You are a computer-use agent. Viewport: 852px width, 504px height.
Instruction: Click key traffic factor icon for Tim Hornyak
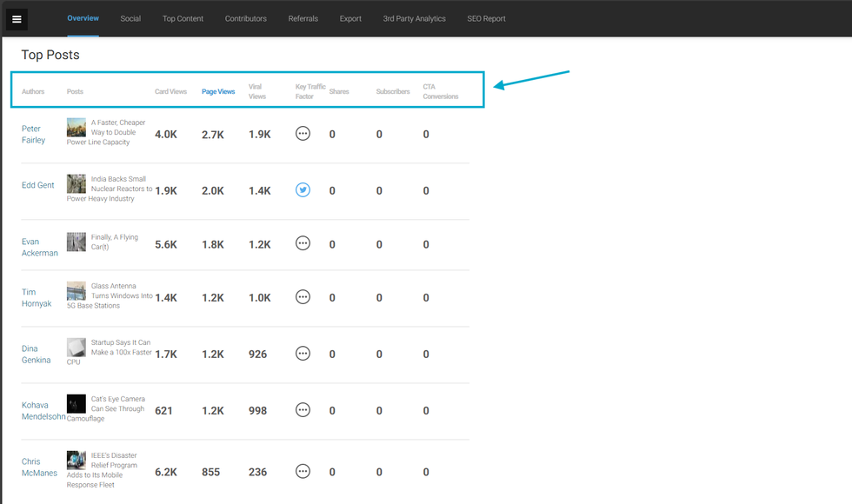(303, 297)
